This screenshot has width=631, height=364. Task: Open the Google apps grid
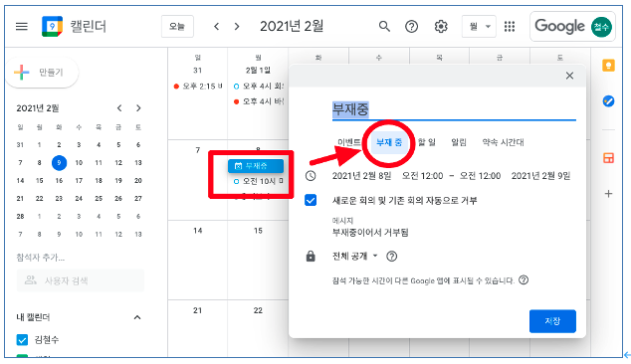[510, 27]
